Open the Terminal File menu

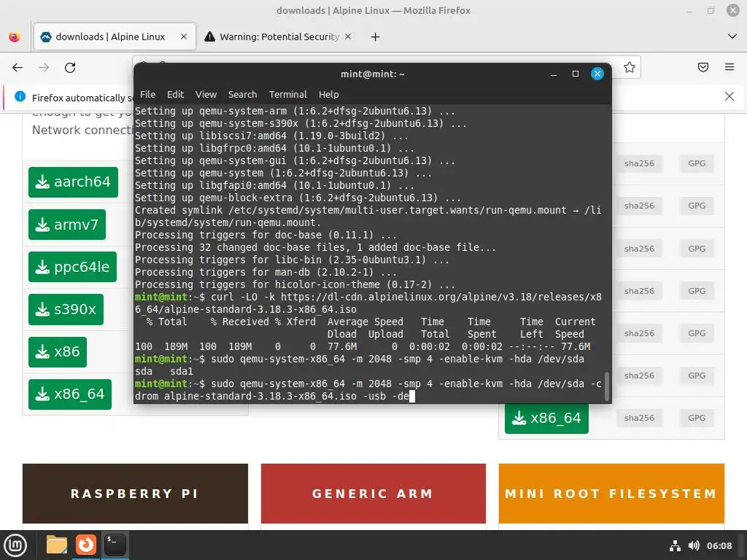pos(147,94)
